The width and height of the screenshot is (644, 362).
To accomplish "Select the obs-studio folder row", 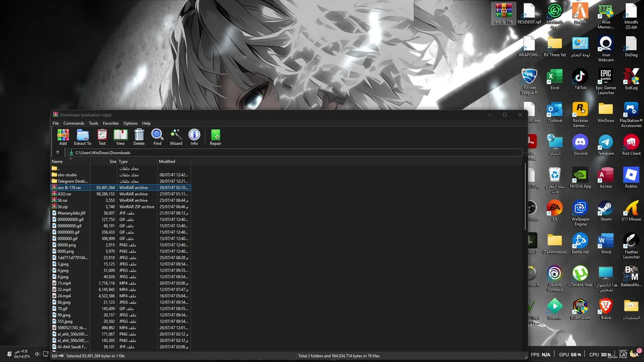I will pos(121,175).
